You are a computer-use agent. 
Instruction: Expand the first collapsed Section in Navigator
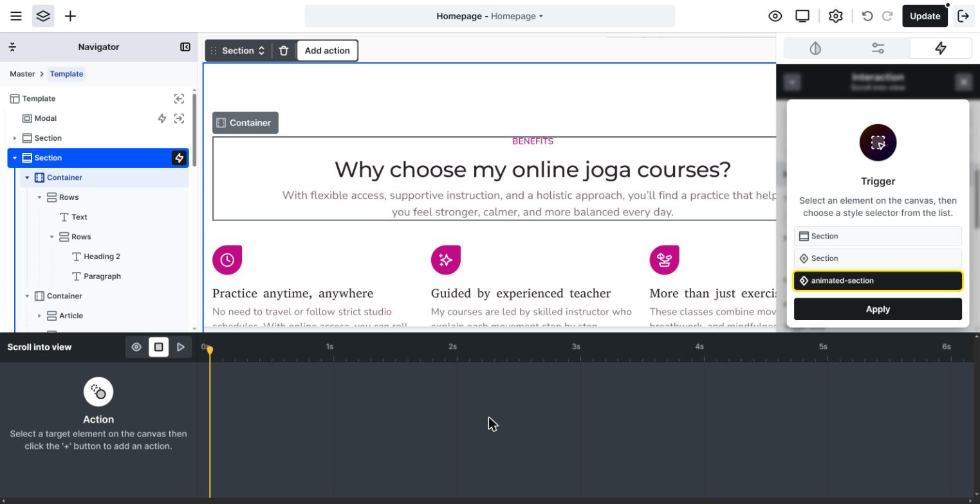point(15,138)
